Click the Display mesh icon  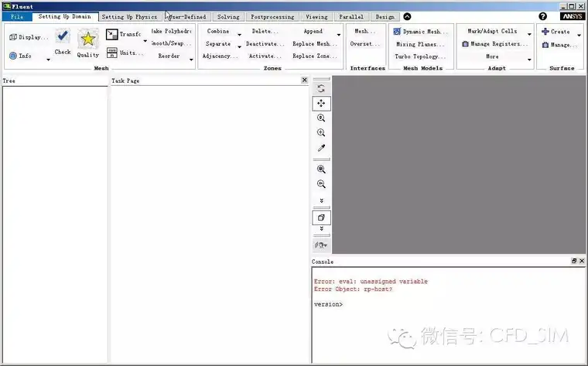click(x=12, y=37)
